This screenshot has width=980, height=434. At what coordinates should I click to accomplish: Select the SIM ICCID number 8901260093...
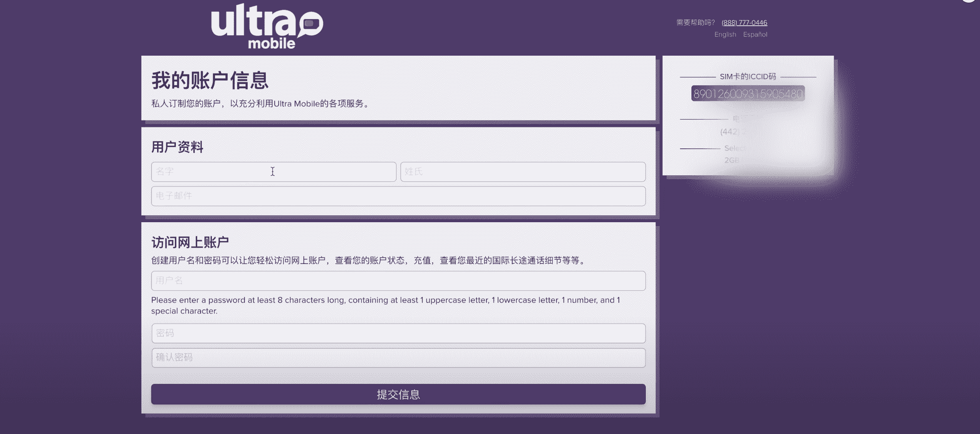point(748,93)
